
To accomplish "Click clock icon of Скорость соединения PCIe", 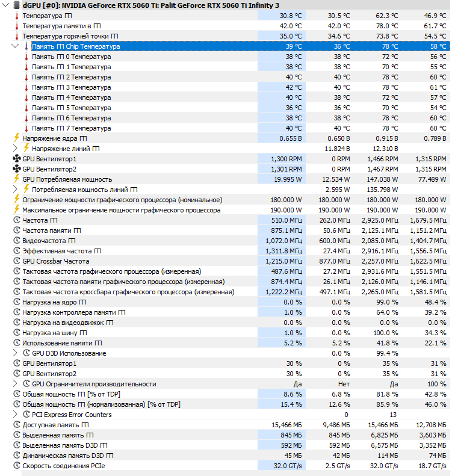I will tap(17, 465).
